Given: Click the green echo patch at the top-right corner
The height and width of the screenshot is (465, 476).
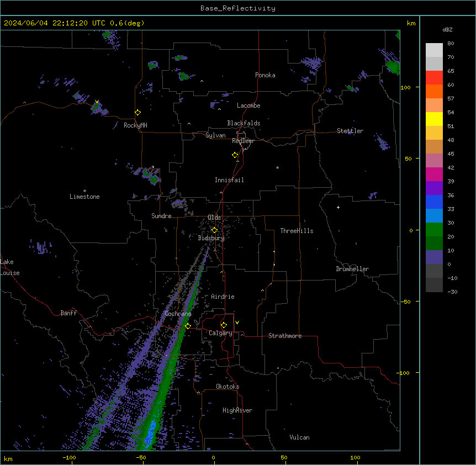Looking at the screenshot, I should 393,66.
